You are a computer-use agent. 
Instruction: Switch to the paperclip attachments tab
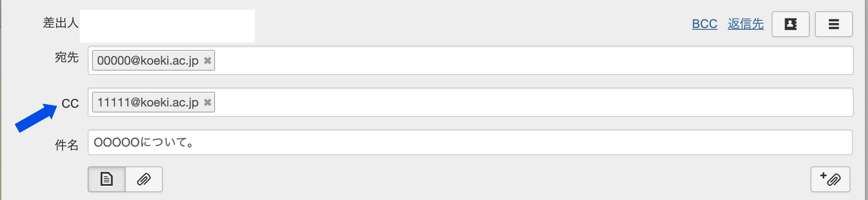[144, 179]
